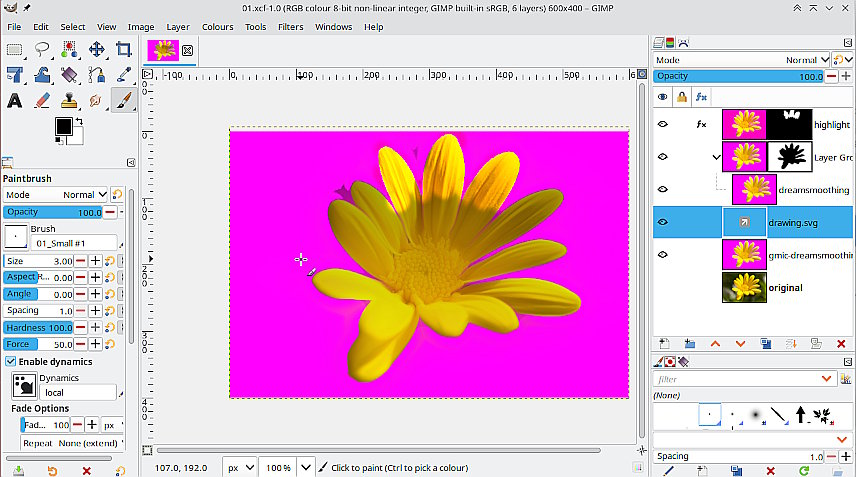Screen dimensions: 856x477
Task: Click the 01_Small #1 brush name field
Action: point(74,243)
